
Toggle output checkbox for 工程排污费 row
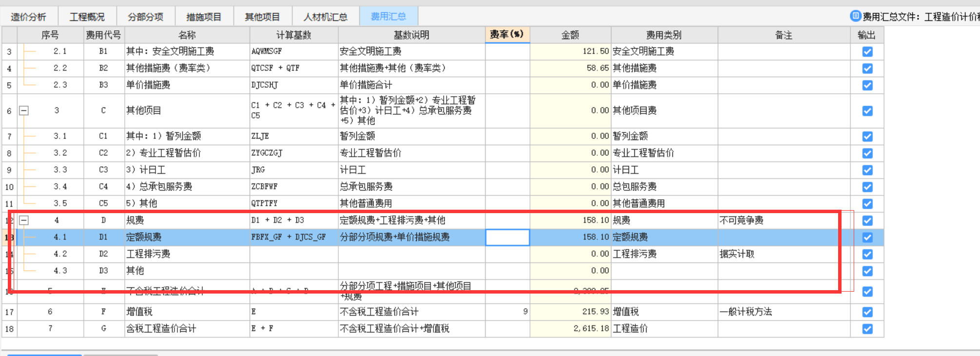867,254
